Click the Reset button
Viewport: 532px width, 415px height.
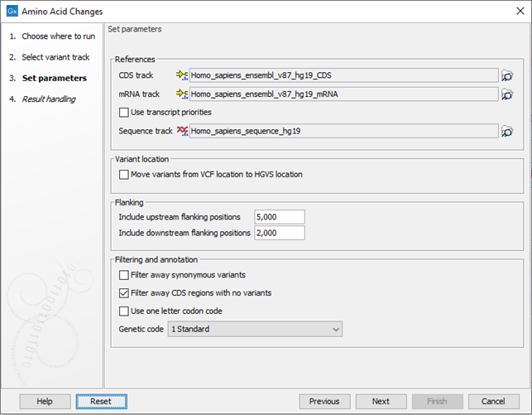[101, 402]
